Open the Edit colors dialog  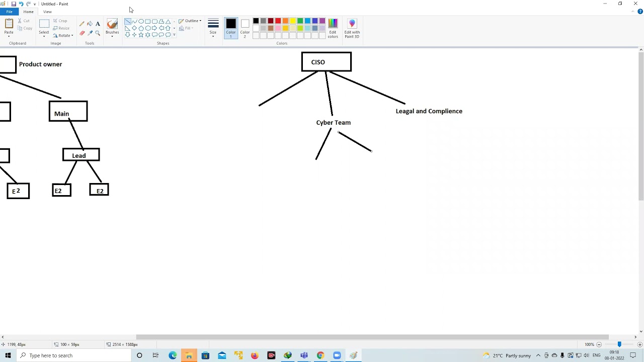[333, 29]
